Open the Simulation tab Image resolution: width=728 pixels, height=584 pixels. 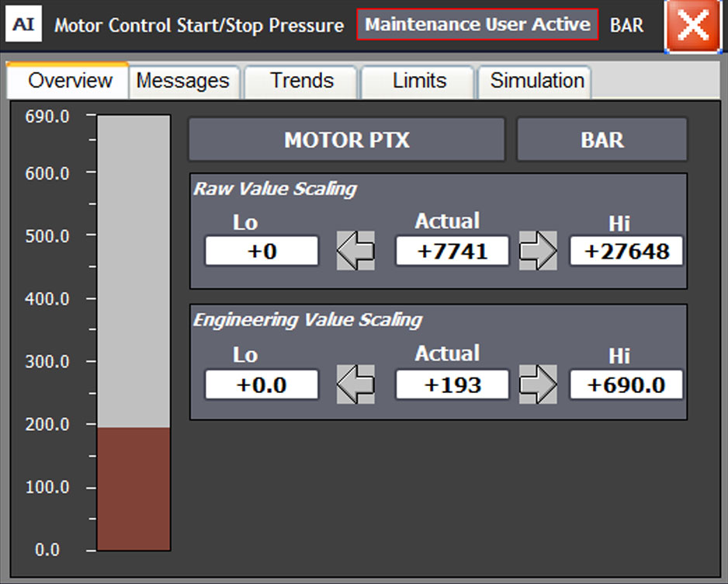coord(534,81)
